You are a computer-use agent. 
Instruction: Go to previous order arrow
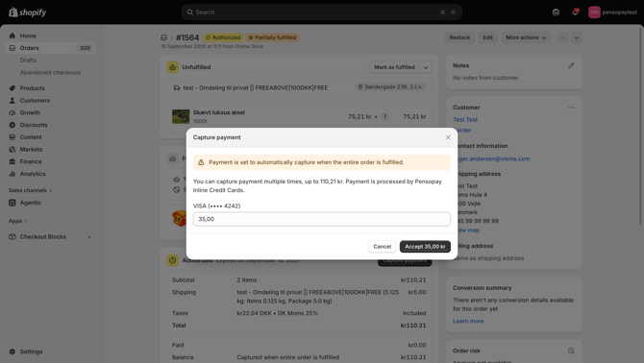tap(562, 37)
